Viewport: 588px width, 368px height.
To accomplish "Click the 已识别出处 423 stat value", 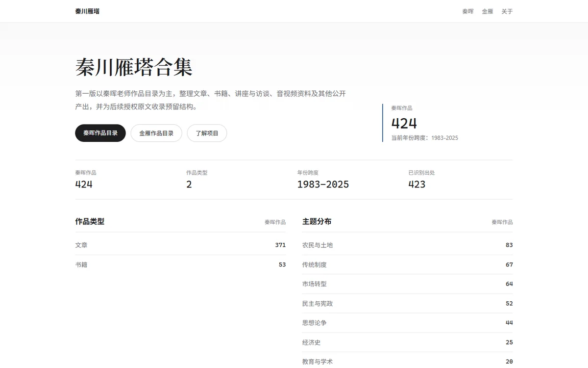I will [x=417, y=184].
